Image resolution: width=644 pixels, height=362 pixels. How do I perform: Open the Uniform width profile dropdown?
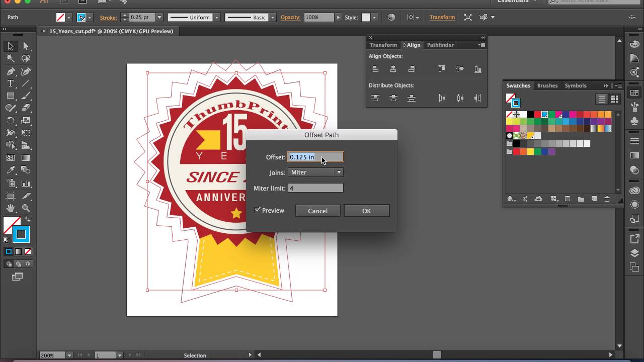point(217,17)
